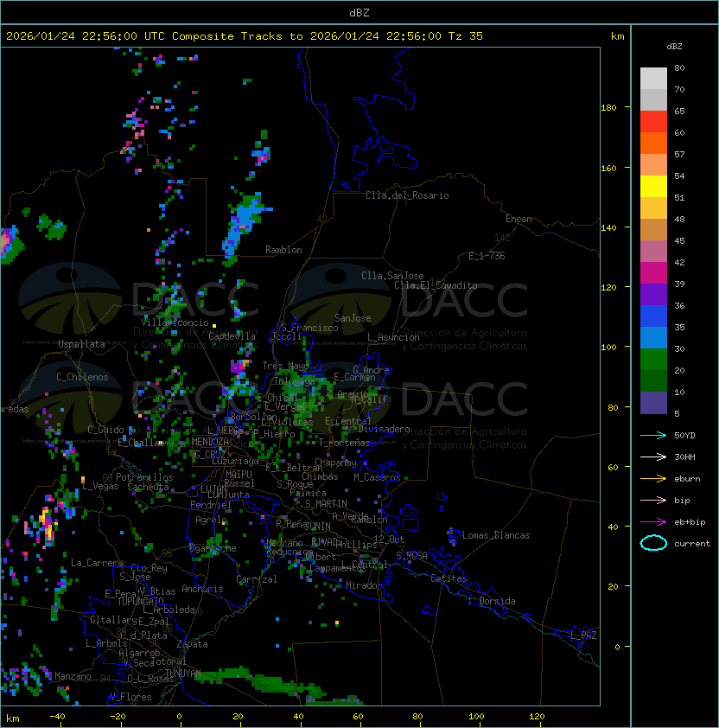This screenshot has width=719, height=728.
Task: Click the purple-orange echo cell near Tres_Mayo
Action: click(240, 366)
